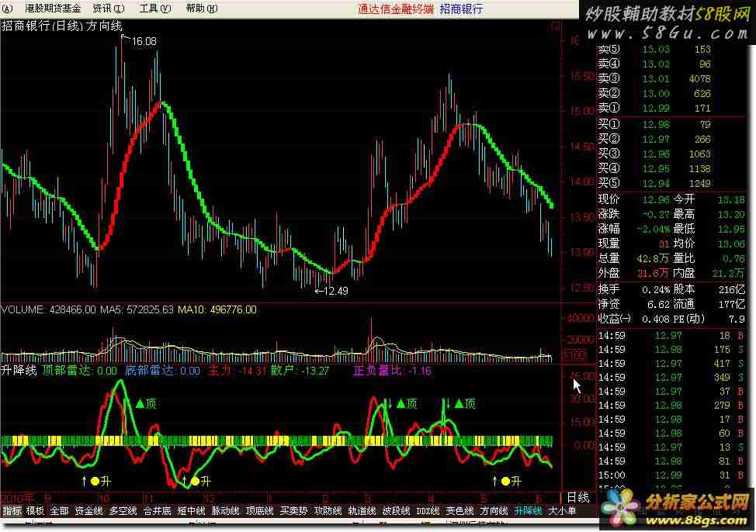Image resolution: width=756 pixels, height=532 pixels.
Task: Click the VOLUME value label
Action: [49, 310]
